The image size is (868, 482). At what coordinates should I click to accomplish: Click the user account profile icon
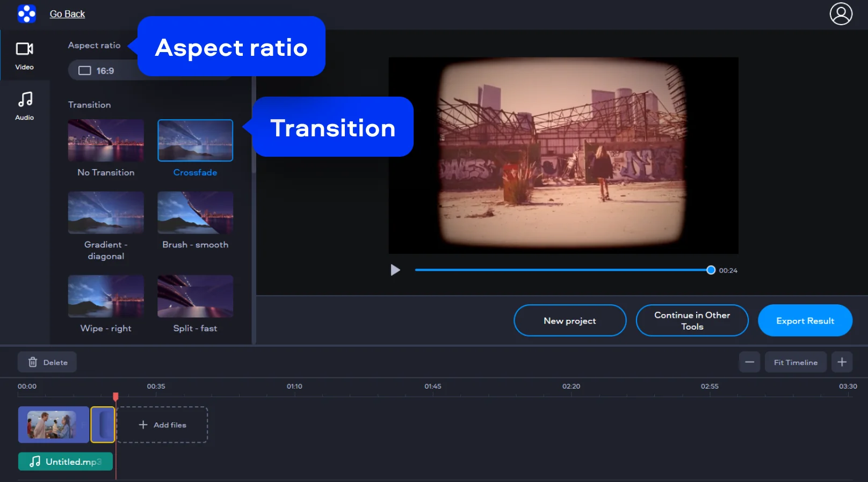click(x=841, y=14)
